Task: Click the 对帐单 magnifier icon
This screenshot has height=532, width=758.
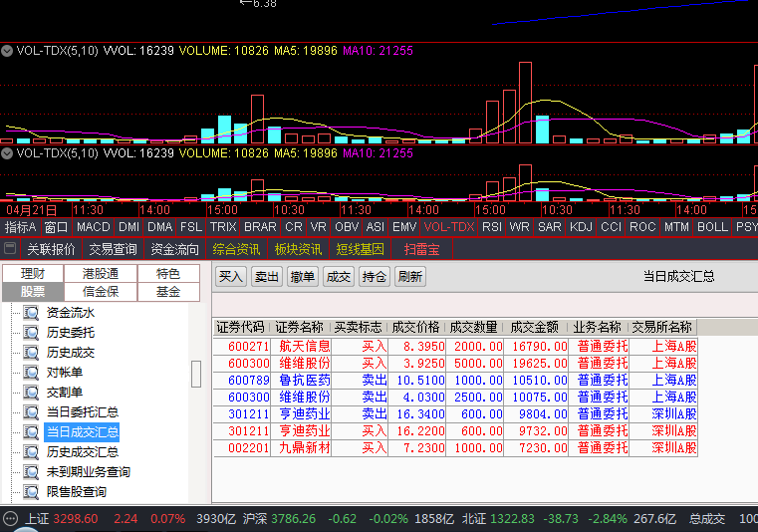Action: [x=31, y=373]
